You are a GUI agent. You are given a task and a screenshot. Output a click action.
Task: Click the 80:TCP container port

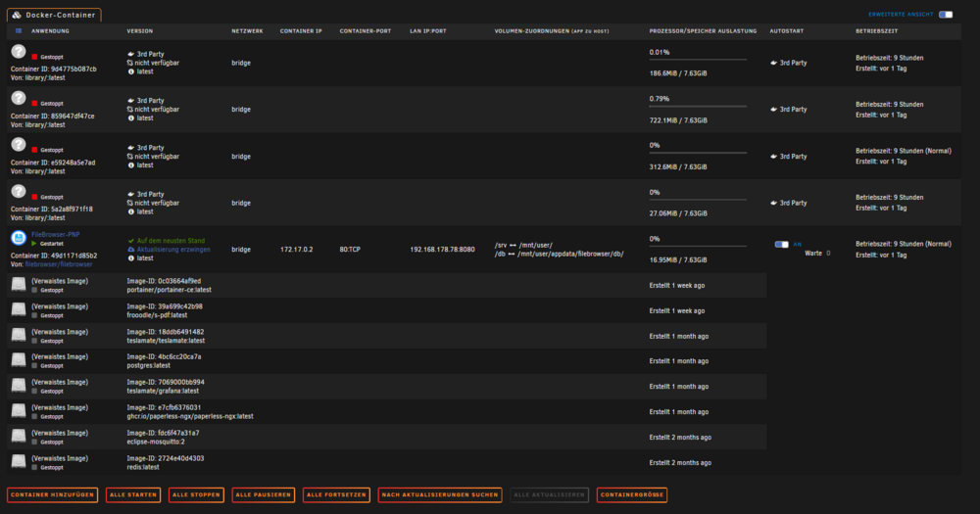pos(350,250)
